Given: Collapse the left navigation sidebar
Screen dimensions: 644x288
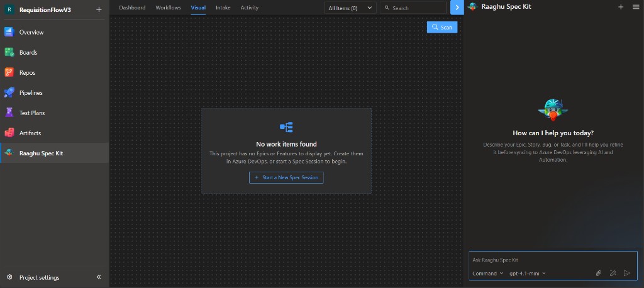Looking at the screenshot, I should 99,277.
